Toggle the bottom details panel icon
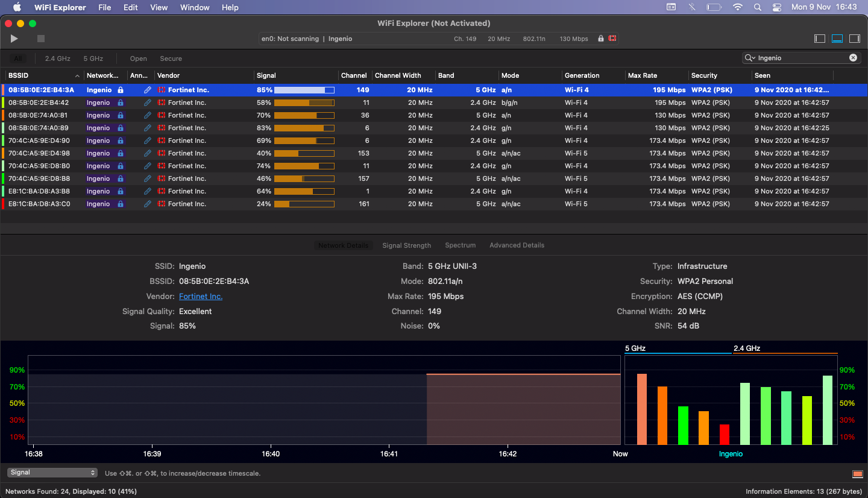The width and height of the screenshot is (868, 498). tap(837, 39)
